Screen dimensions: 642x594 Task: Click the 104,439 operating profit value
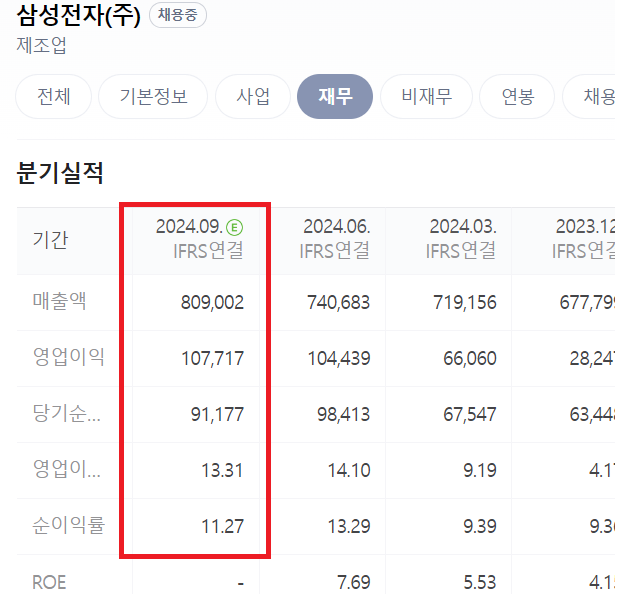(339, 359)
